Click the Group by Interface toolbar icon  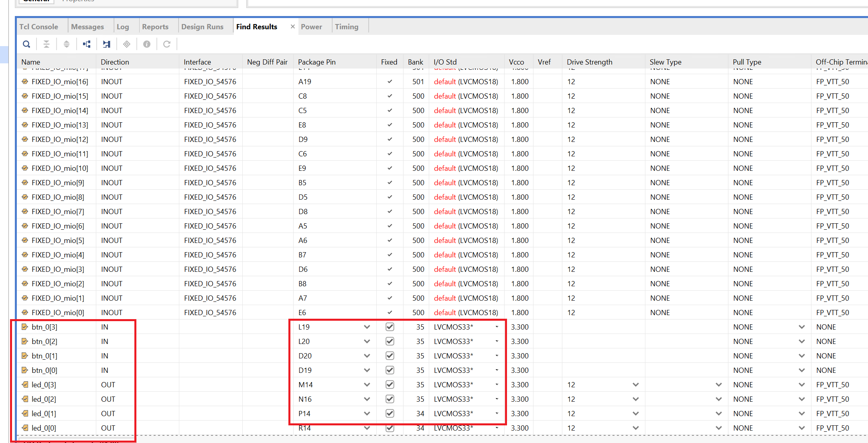tap(87, 44)
